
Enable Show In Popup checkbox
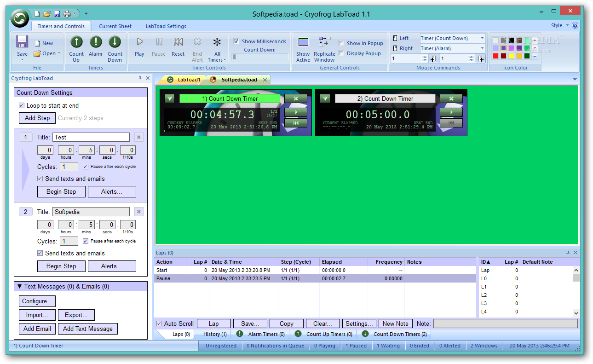tap(341, 43)
